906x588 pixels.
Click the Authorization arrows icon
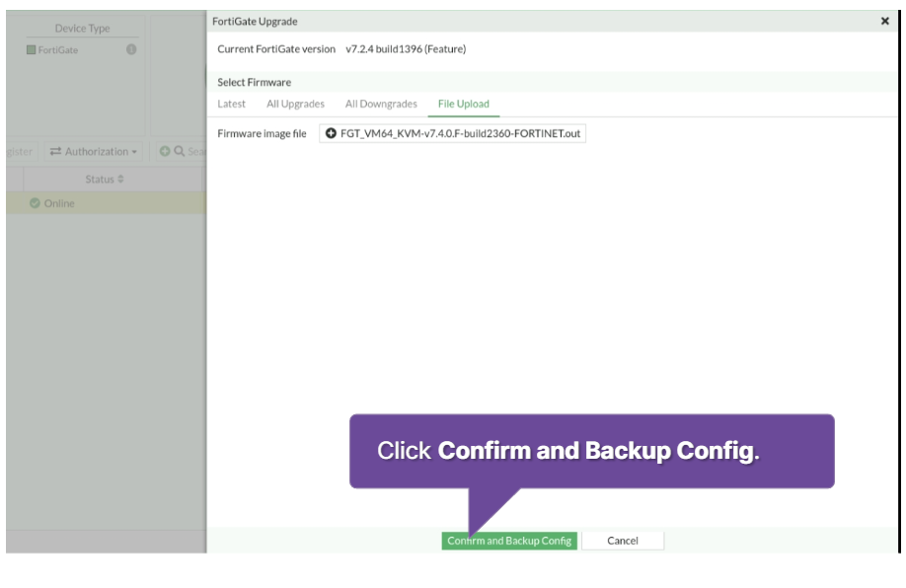55,151
